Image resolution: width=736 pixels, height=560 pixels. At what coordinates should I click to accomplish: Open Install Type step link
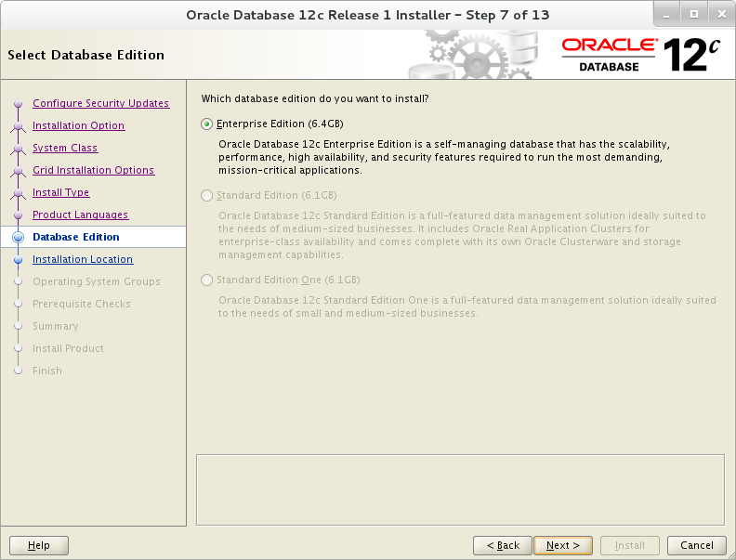(x=60, y=192)
